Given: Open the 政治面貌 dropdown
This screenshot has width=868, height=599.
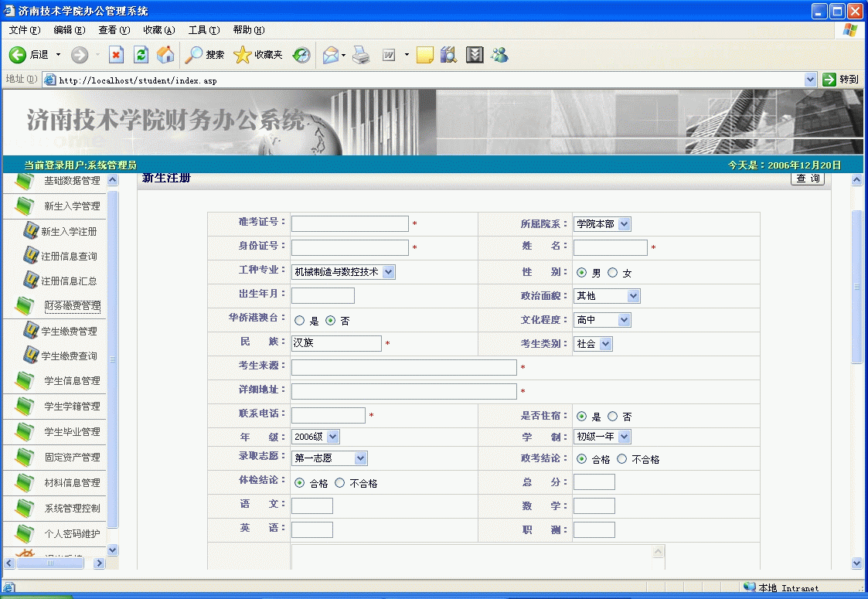Looking at the screenshot, I should (607, 295).
